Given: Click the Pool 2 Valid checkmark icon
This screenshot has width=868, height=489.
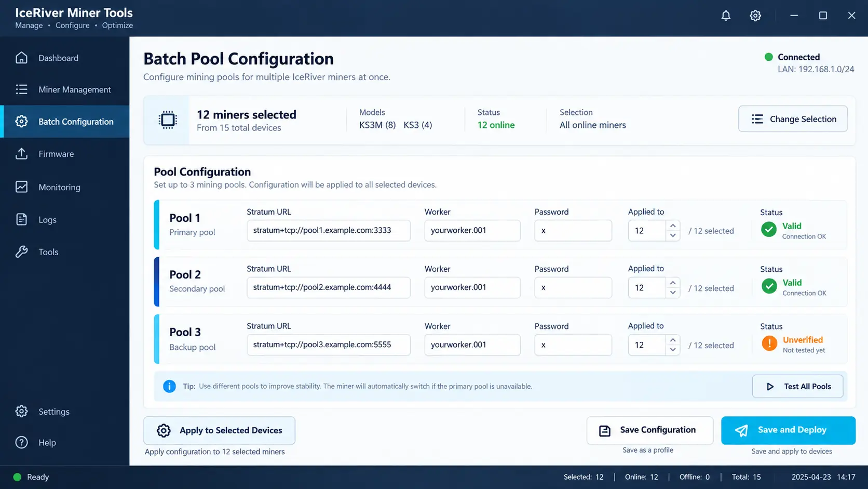Looking at the screenshot, I should coord(769,286).
